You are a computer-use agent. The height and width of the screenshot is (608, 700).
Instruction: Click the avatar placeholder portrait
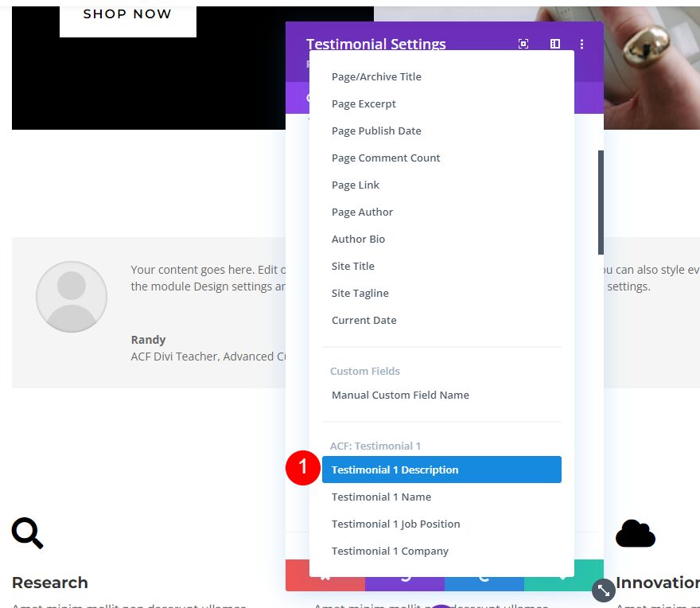pos(72,297)
